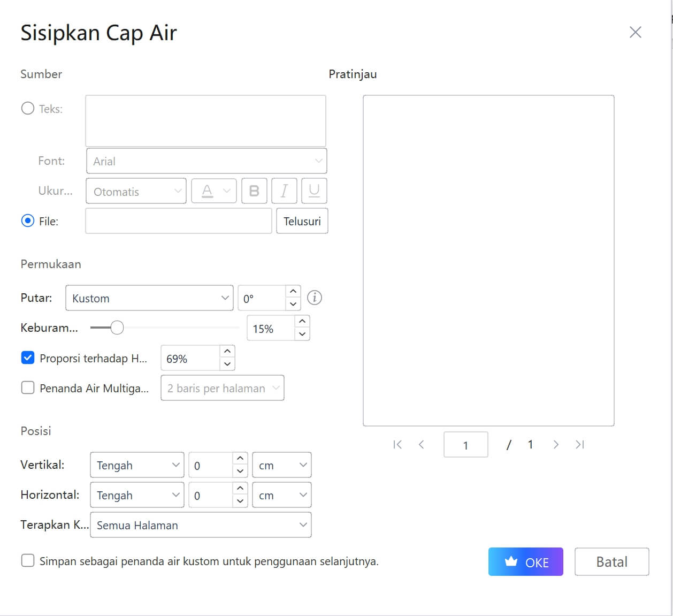The image size is (673, 616).
Task: Uncheck the Proporsi terhadap H option
Action: tap(27, 358)
